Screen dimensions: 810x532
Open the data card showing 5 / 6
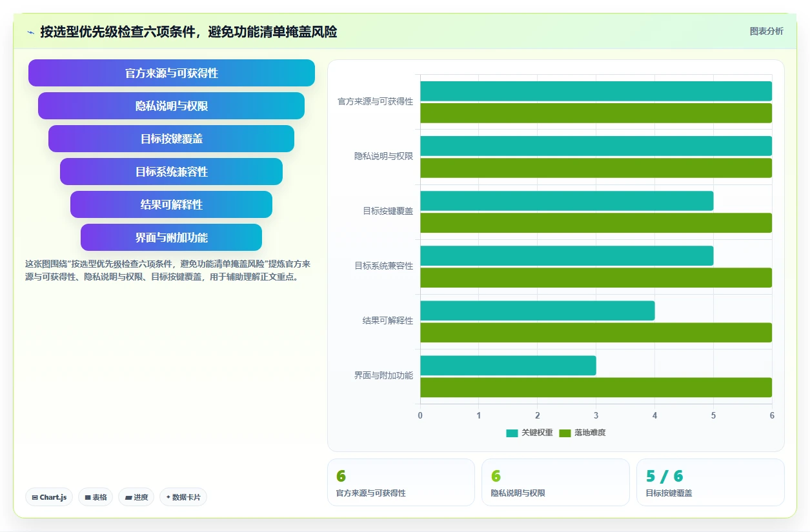[x=710, y=482]
